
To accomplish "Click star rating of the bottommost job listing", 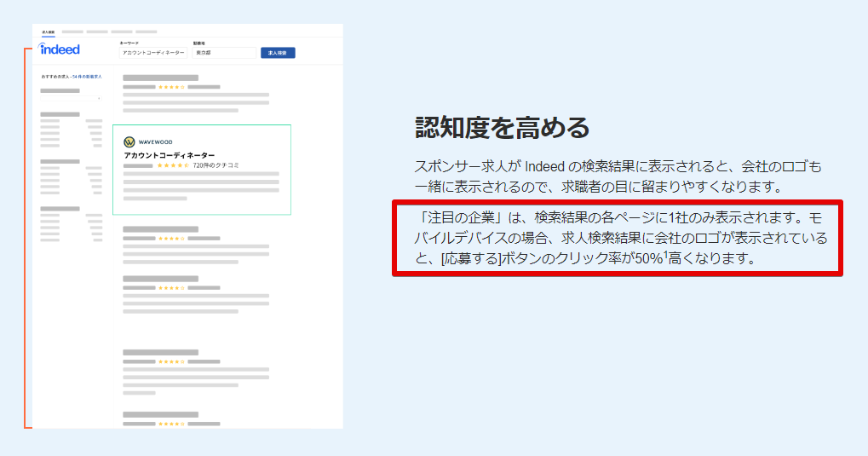I will pyautogui.click(x=170, y=424).
